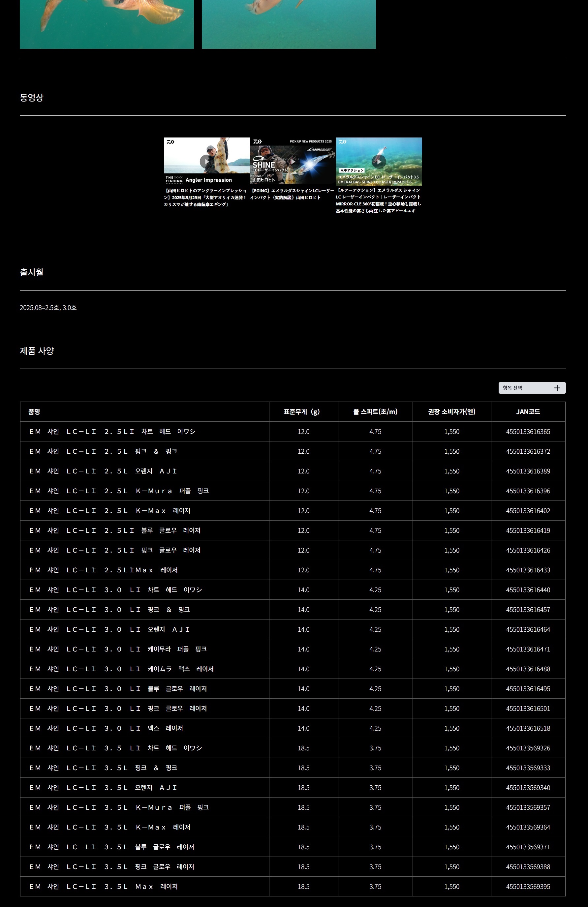Click the plus icon beside 항목 선택
588x907 pixels.
coord(557,388)
